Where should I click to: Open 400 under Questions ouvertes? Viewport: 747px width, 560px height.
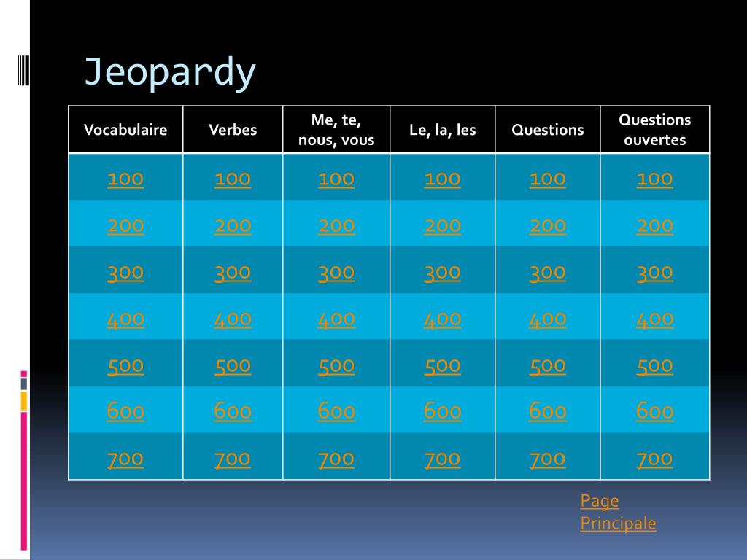pyautogui.click(x=655, y=319)
